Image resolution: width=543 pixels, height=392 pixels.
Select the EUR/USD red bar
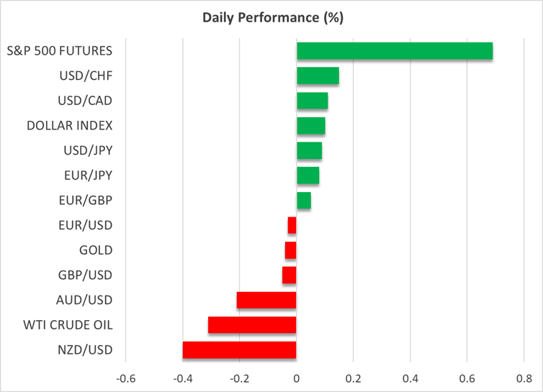[292, 225]
